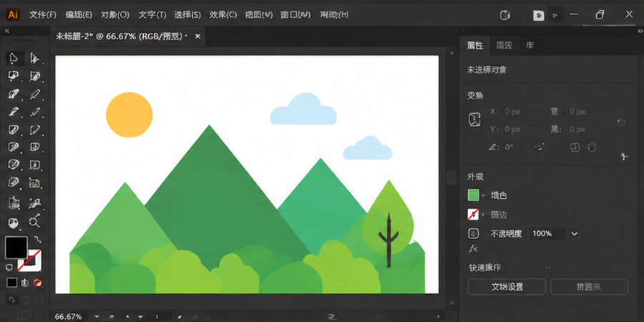Image resolution: width=644 pixels, height=322 pixels.
Task: Click the 描边 stroke swatch in panel
Action: point(473,214)
